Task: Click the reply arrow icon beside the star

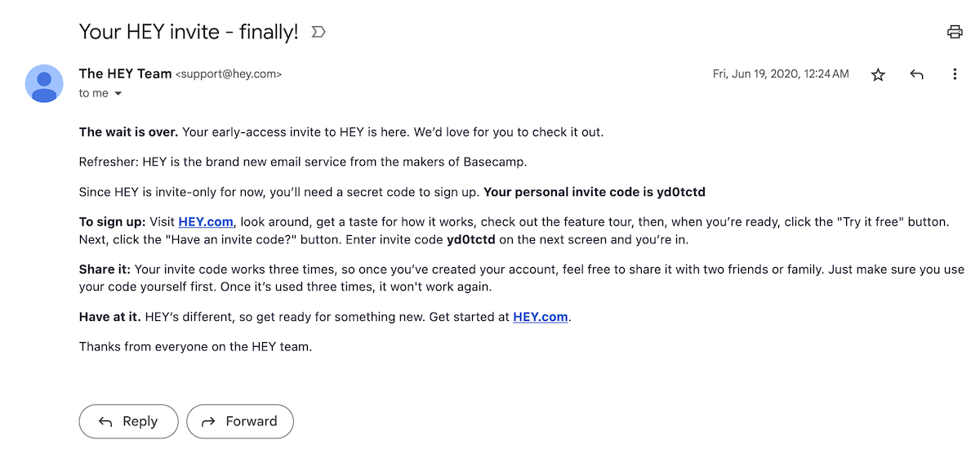Action: [916, 74]
